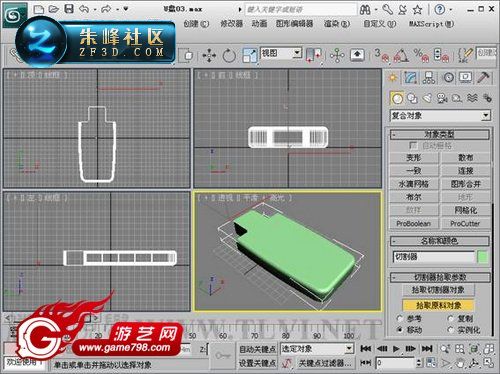Select the Move tool in the toolbar
The image size is (500, 374).
pyautogui.click(x=209, y=55)
